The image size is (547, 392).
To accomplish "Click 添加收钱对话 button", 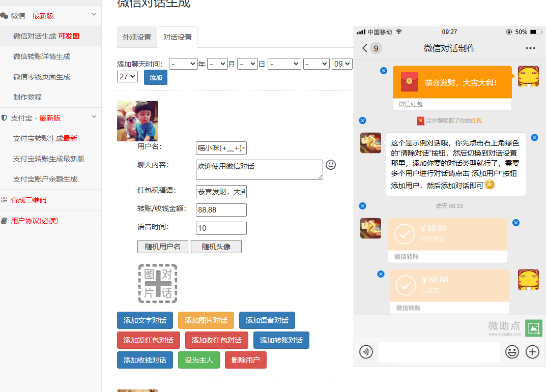I will pos(145,360).
